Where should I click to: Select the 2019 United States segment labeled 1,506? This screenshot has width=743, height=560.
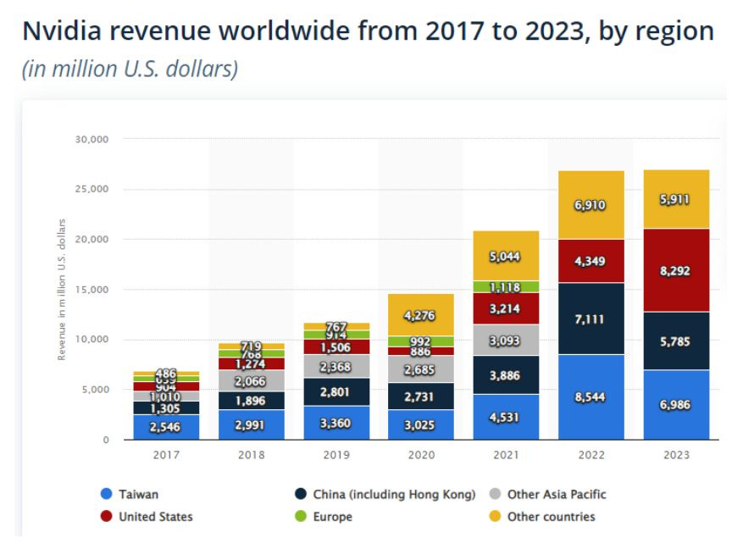pos(336,347)
